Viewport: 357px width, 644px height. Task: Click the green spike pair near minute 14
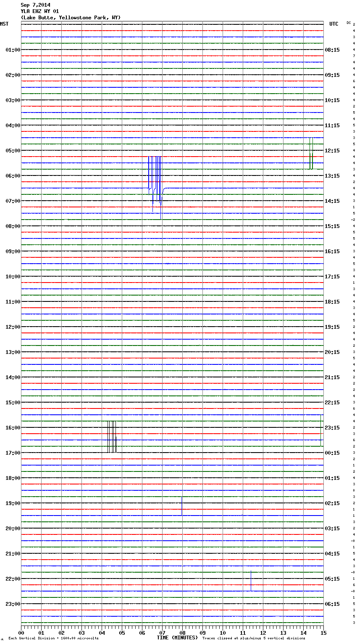click(x=311, y=153)
